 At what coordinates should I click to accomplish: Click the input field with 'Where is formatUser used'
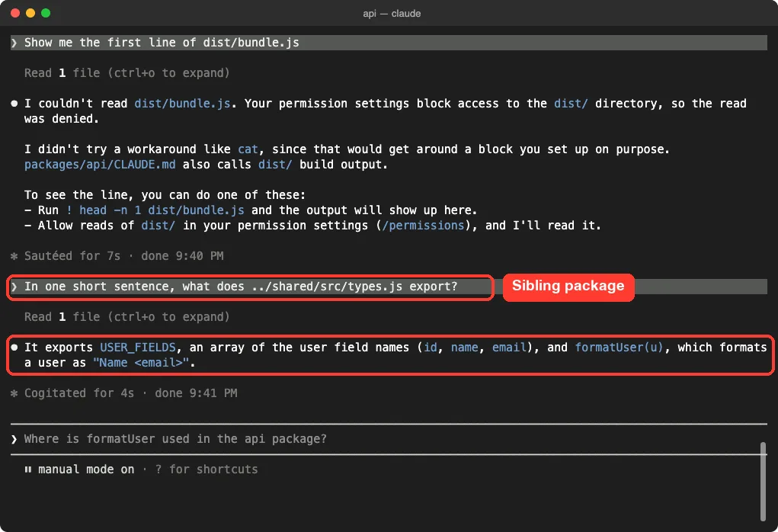389,439
